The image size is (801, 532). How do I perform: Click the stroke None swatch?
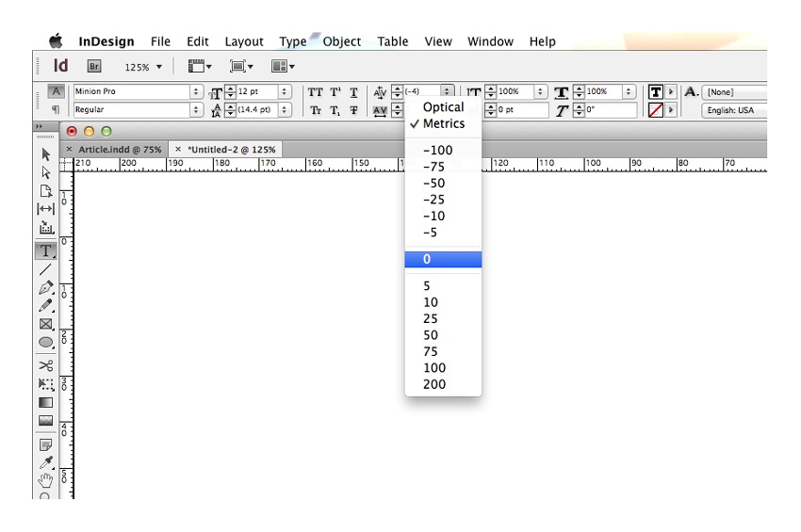[656, 110]
